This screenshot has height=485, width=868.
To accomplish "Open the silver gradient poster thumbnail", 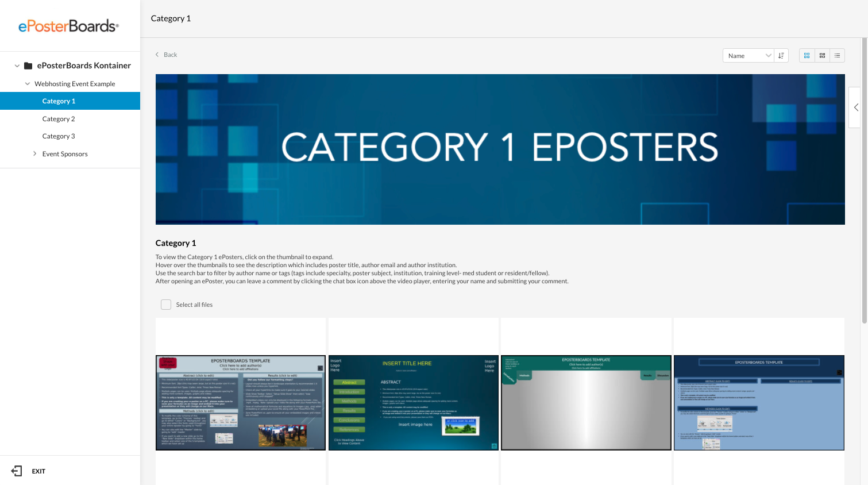I will point(586,402).
